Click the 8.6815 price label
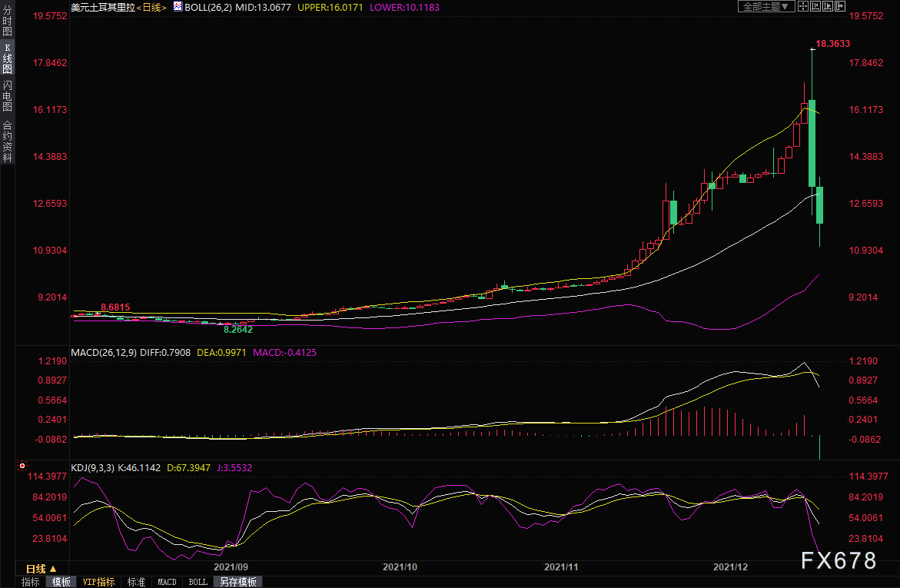 pyautogui.click(x=115, y=307)
